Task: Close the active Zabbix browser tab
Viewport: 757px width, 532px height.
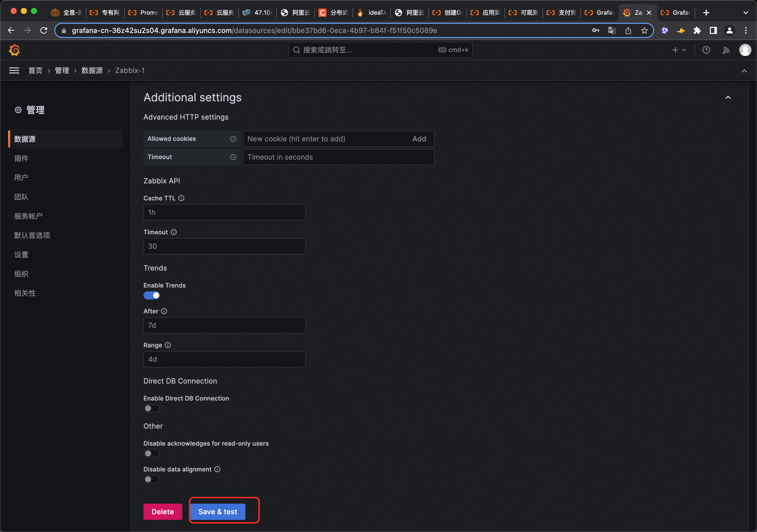Action: [649, 13]
